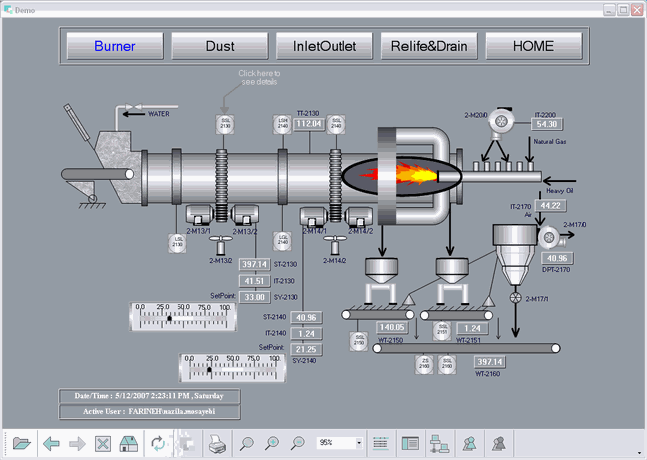Viewport: 647px width, 460px height.
Task: Click the IT-2140 value 1.24
Action: pyautogui.click(x=306, y=333)
